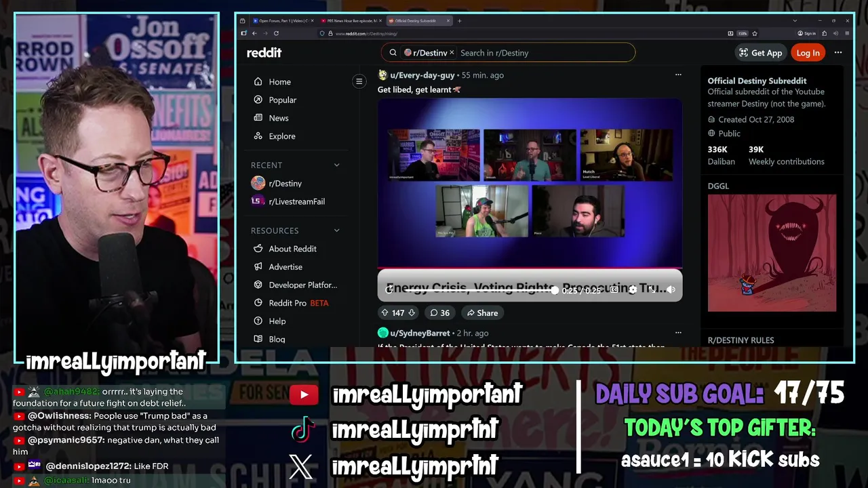Screen dimensions: 868x488
Task: Click the browser address bar URL
Action: click(x=366, y=33)
